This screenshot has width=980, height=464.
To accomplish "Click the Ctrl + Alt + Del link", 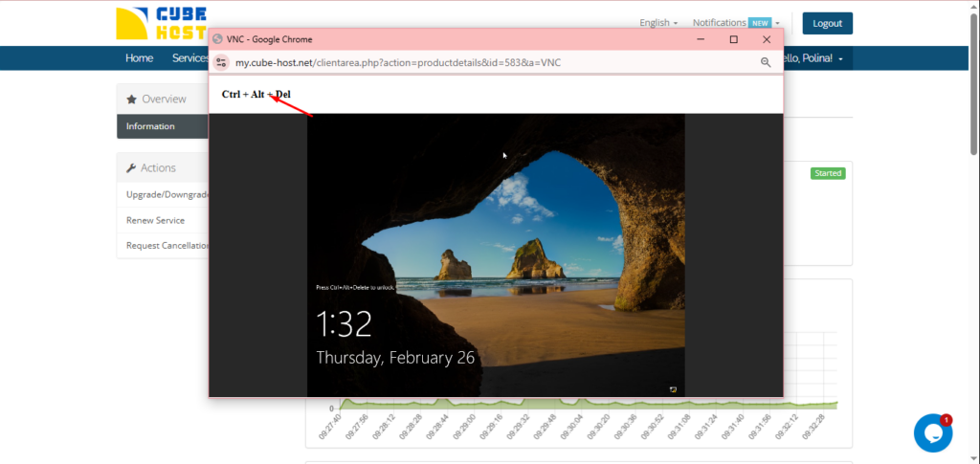I will click(256, 95).
